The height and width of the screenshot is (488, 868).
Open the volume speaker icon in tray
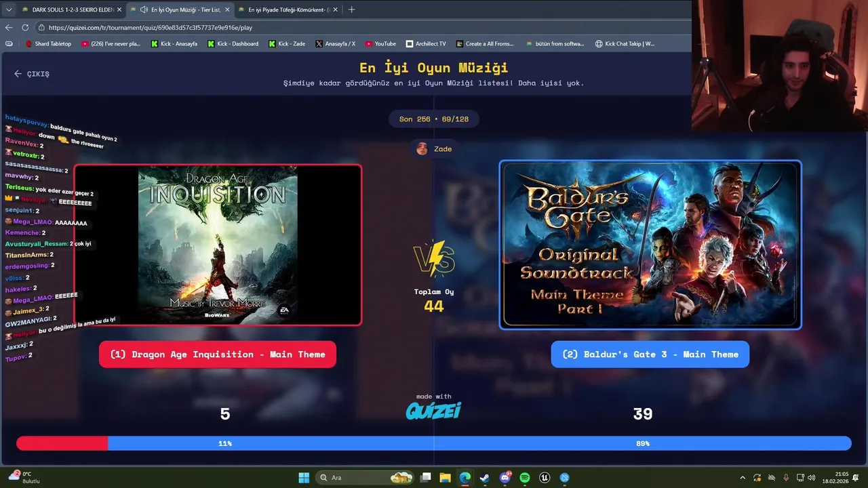[813, 478]
